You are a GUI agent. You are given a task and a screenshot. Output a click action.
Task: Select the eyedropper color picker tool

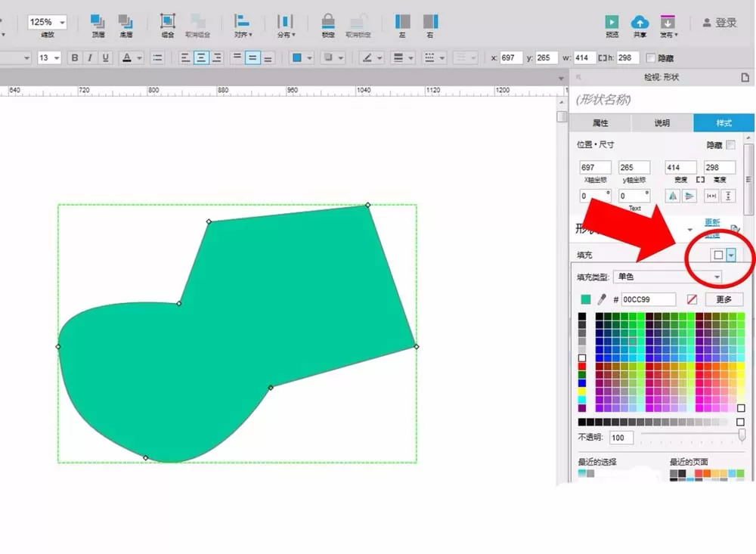click(601, 299)
